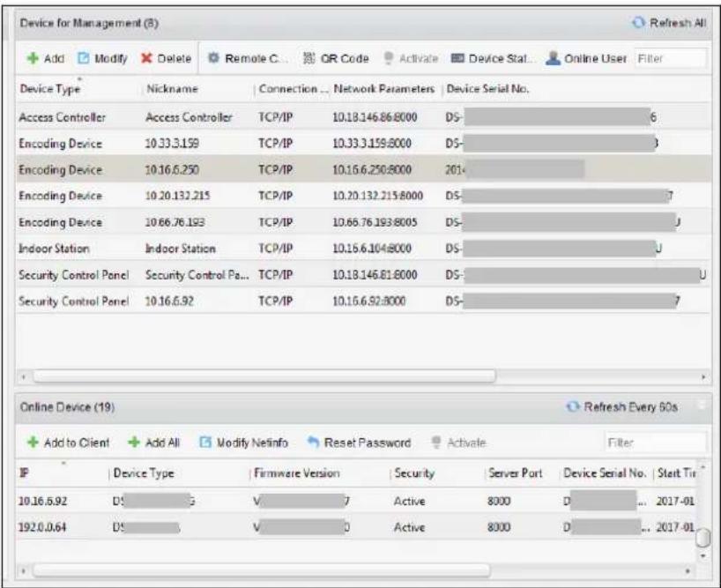Screen dimensions: 721x588
Task: Click Online Device scroll-up arrow
Action: tap(703, 467)
